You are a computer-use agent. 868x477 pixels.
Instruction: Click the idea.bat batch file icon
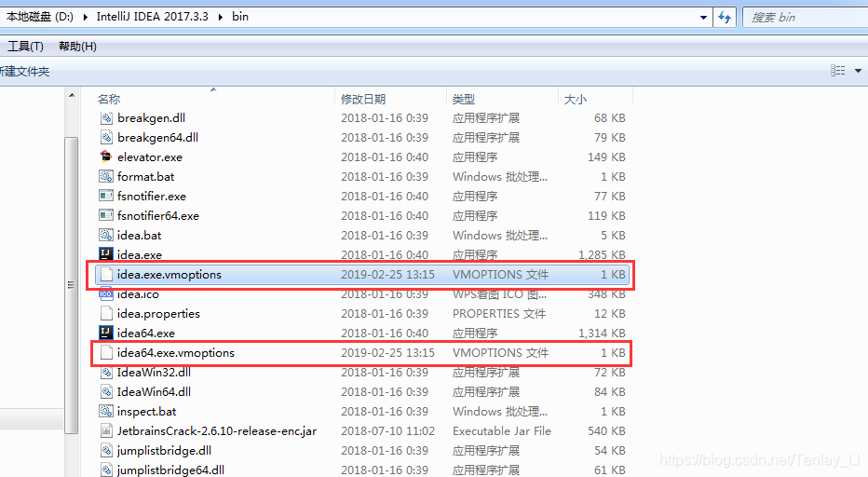pyautogui.click(x=106, y=236)
